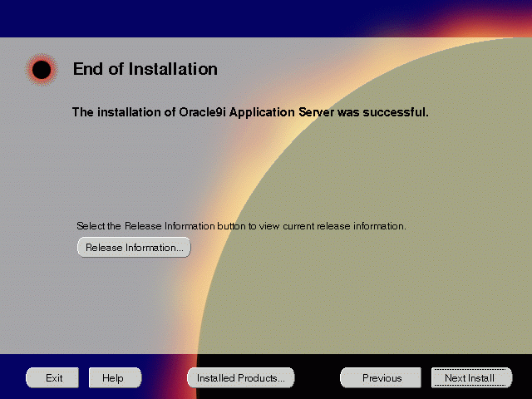The image size is (532, 399).
Task: Click the End of Installation heading
Action: 145,69
